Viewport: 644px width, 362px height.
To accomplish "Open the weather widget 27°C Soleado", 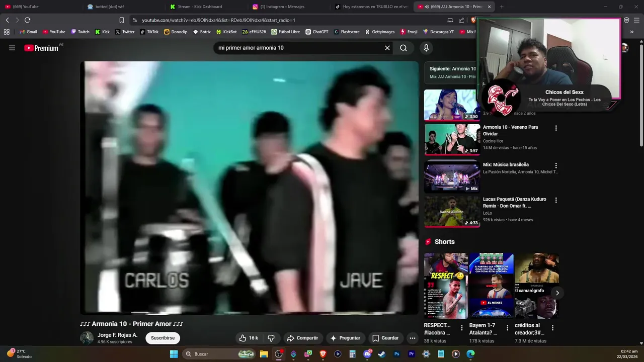I will [19, 354].
